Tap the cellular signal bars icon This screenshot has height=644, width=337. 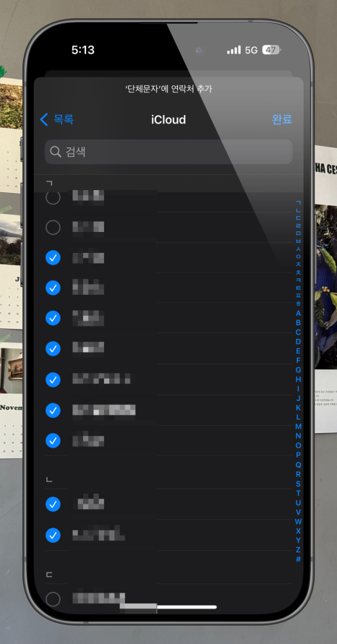(x=234, y=50)
